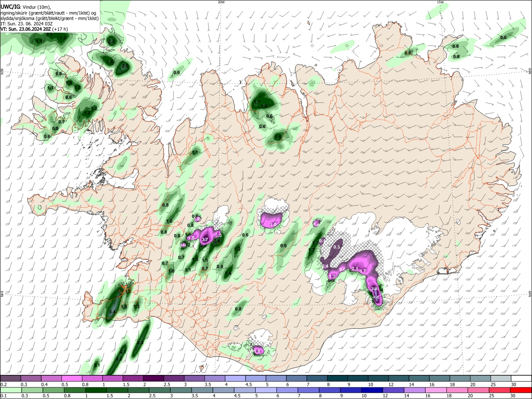Select bright pink upper swatch between 0.5 and 0.8
This screenshot has width=532, height=399.
point(72,379)
